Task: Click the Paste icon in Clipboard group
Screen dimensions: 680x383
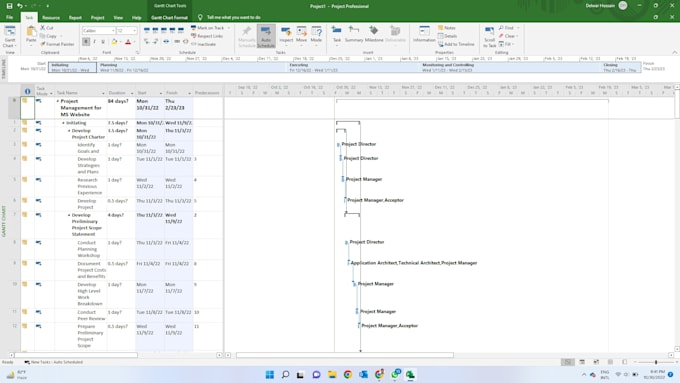Action: point(31,32)
